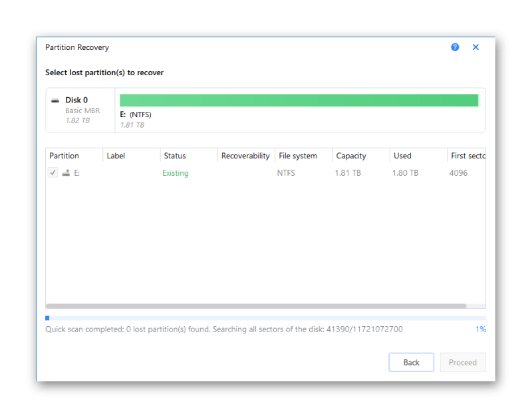Close the Partition Recovery dialog
The width and height of the screenshot is (532, 418).
tap(475, 47)
